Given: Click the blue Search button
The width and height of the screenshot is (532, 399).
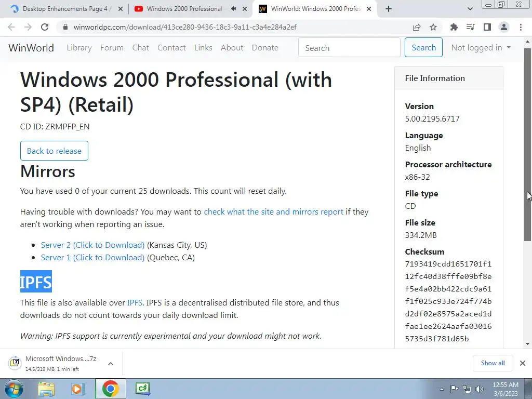Looking at the screenshot, I should click(x=423, y=47).
